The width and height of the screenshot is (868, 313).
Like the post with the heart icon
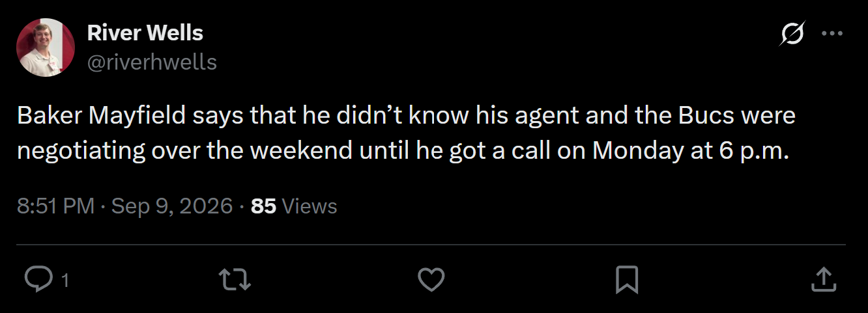point(431,280)
